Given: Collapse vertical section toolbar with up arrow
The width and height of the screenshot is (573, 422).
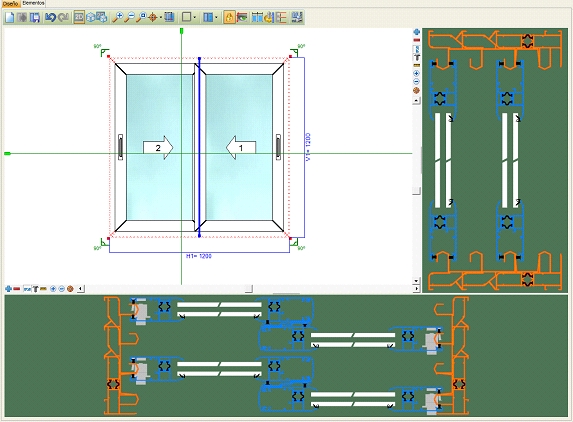Looking at the screenshot, I should point(416,100).
